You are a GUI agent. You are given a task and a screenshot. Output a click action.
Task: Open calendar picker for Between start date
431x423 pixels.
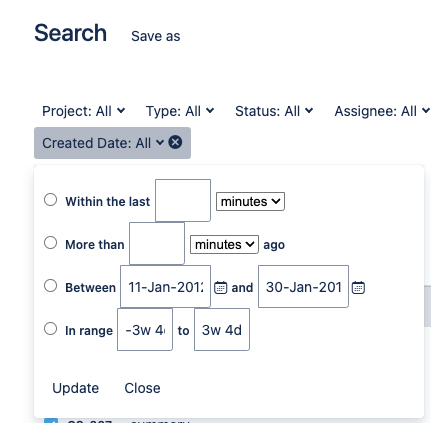(220, 287)
